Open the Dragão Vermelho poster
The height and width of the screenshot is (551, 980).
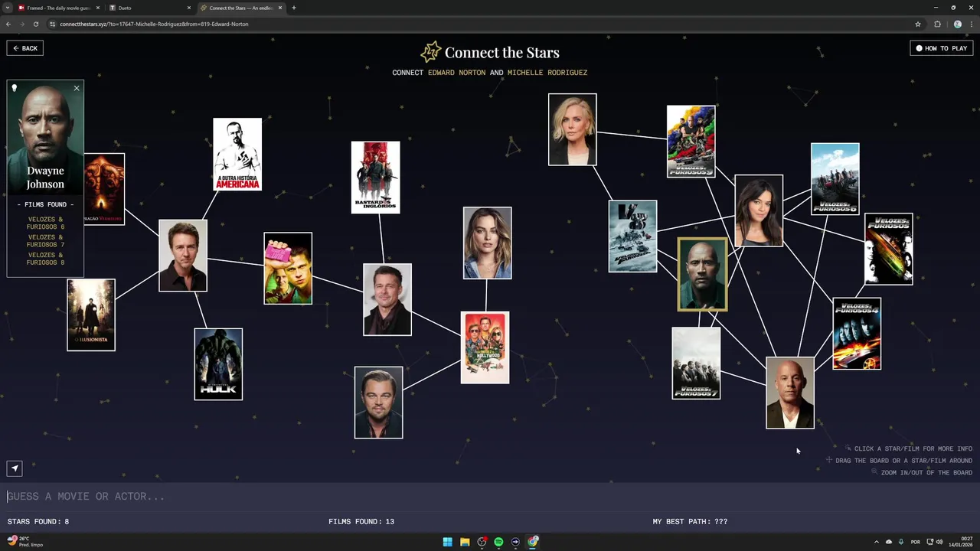104,189
